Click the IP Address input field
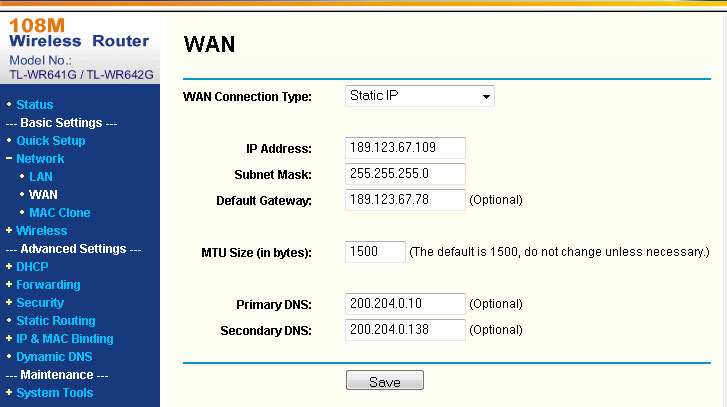 tap(405, 148)
